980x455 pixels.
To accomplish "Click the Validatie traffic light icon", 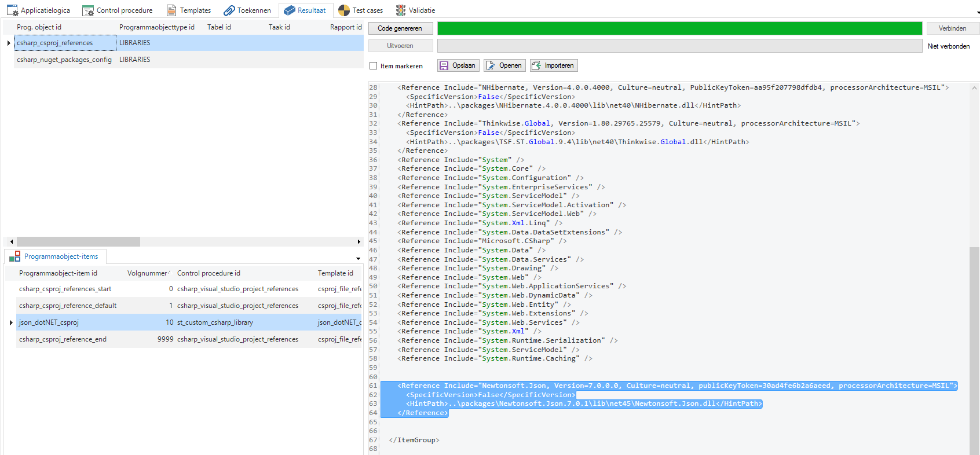I will (401, 10).
